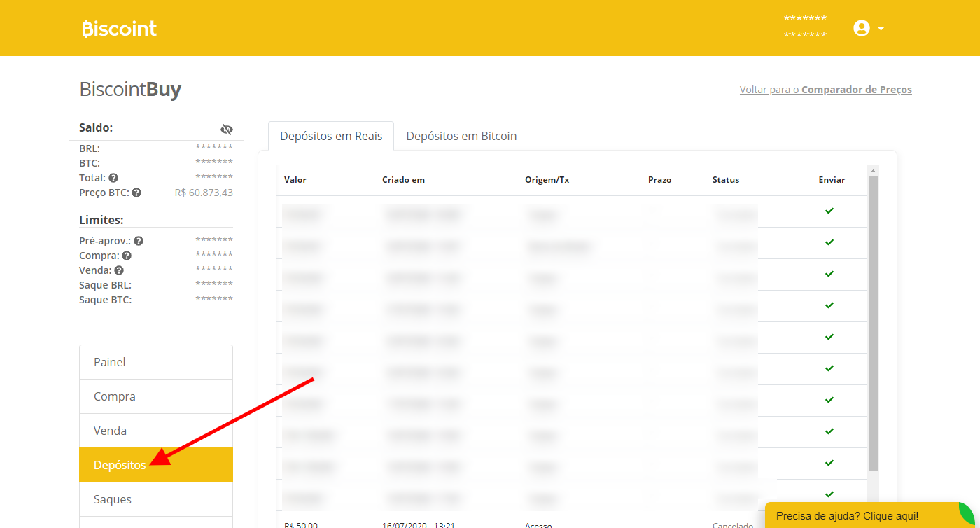
Task: Click the Prazo column header
Action: (x=659, y=180)
